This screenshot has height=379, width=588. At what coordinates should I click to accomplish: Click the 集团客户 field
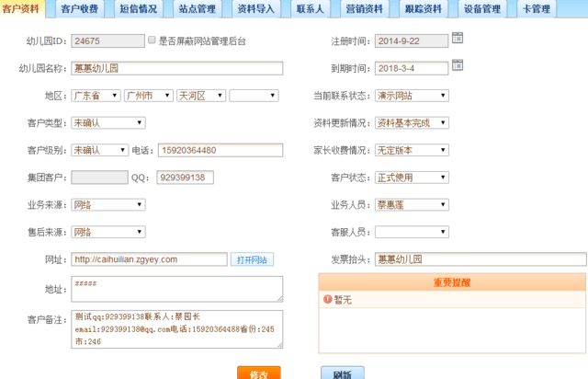tap(100, 178)
